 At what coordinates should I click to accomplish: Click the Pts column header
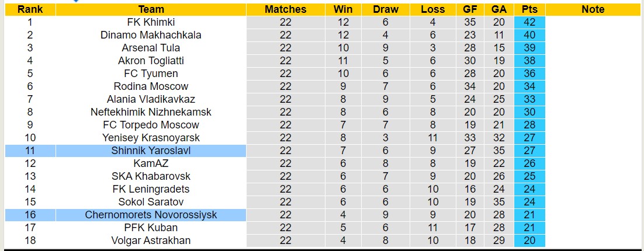pyautogui.click(x=530, y=9)
